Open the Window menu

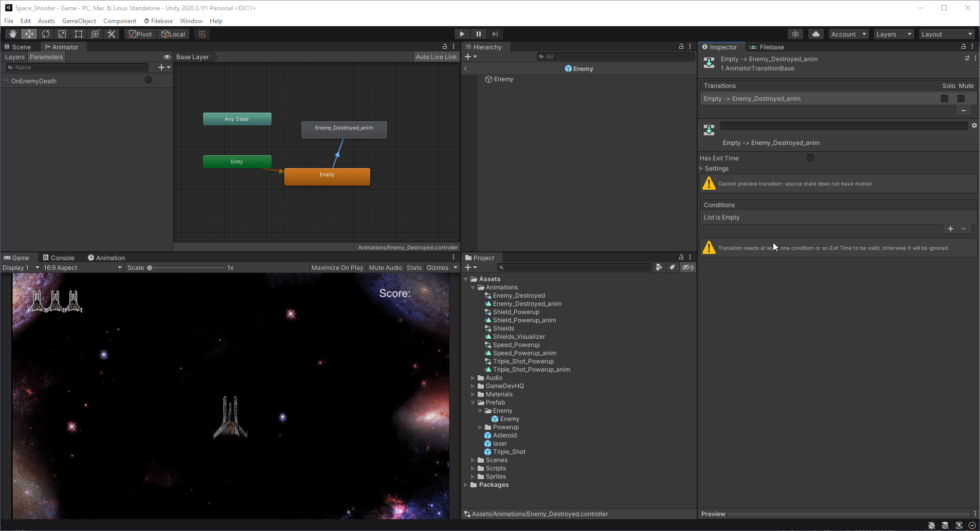coord(191,21)
